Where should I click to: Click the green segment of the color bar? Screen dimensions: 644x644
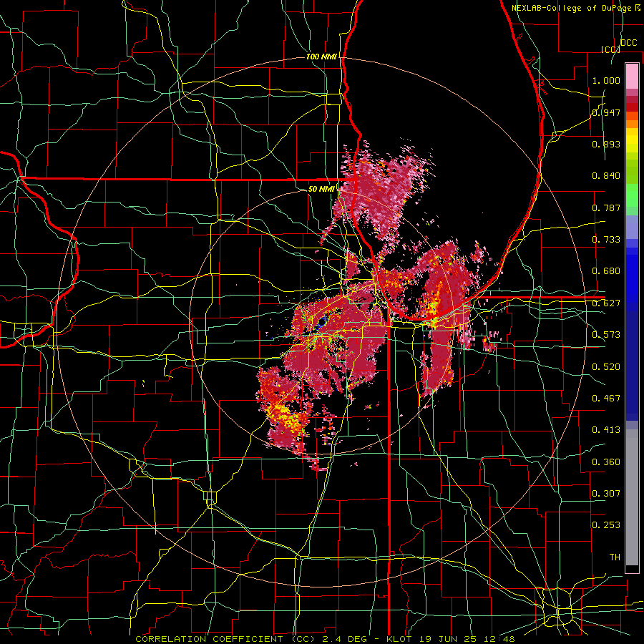click(632, 195)
